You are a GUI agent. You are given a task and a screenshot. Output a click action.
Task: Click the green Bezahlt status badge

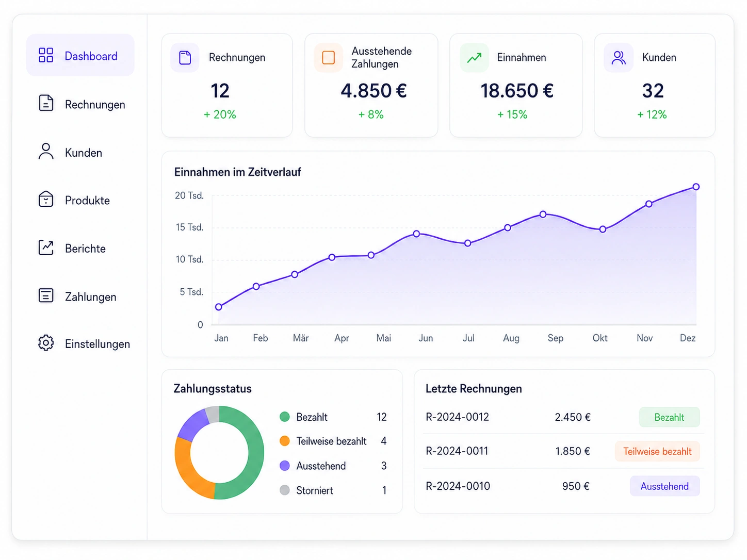(669, 417)
